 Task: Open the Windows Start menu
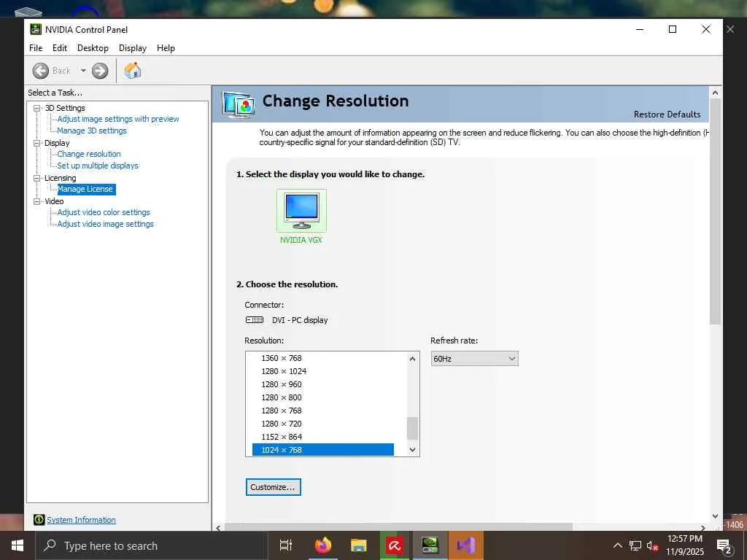[18, 545]
